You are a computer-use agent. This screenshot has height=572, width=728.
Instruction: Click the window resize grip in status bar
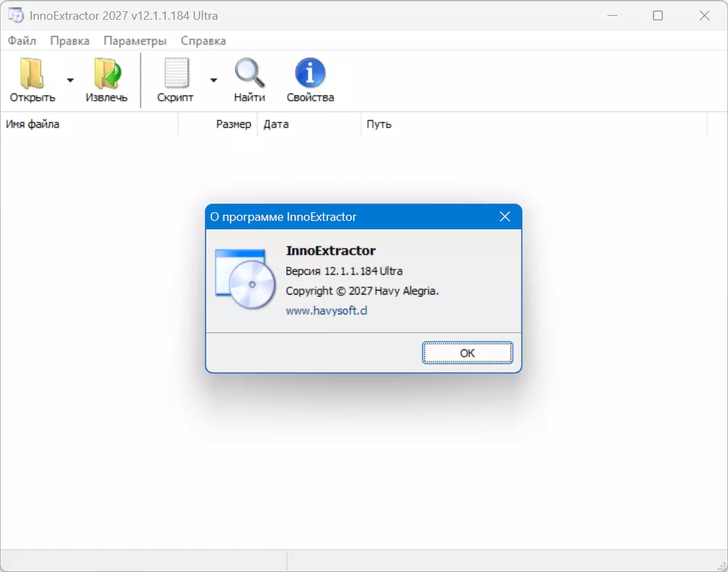click(x=721, y=565)
